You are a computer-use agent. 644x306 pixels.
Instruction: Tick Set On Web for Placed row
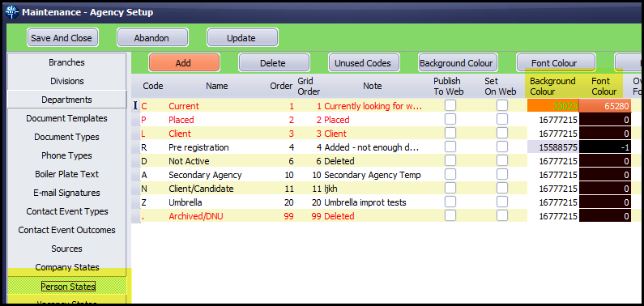(x=502, y=119)
